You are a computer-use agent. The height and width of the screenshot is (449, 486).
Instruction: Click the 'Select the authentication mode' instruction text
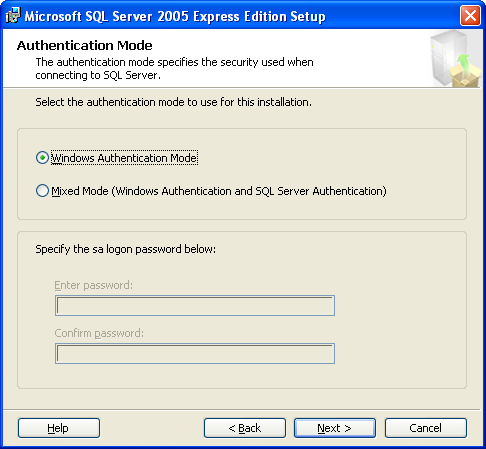pos(174,102)
